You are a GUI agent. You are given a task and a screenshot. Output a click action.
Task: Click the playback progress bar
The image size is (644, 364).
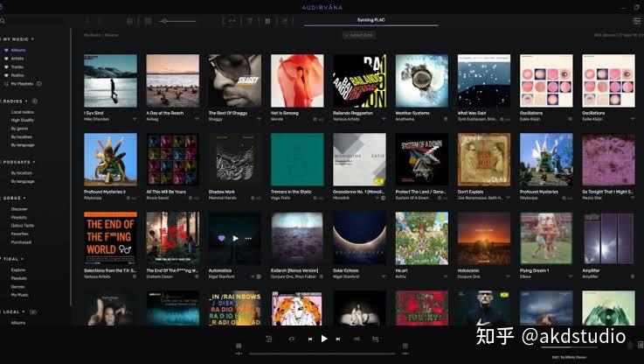(322, 353)
